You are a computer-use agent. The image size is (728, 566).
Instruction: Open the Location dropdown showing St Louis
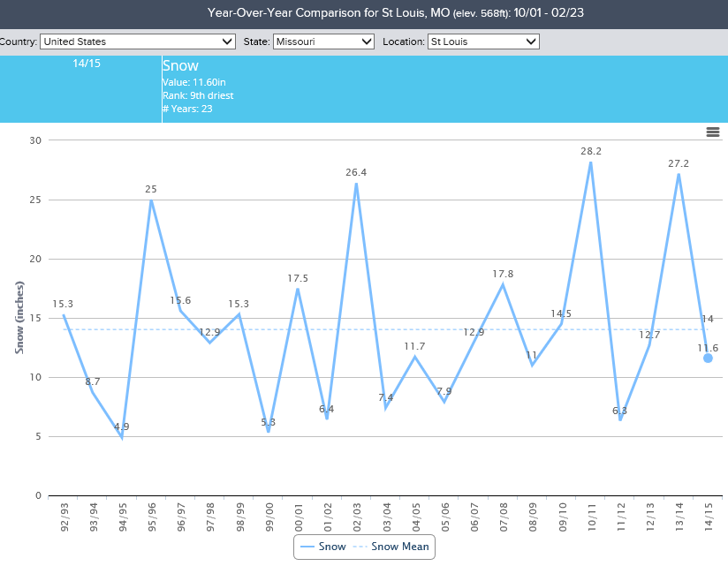tap(483, 41)
